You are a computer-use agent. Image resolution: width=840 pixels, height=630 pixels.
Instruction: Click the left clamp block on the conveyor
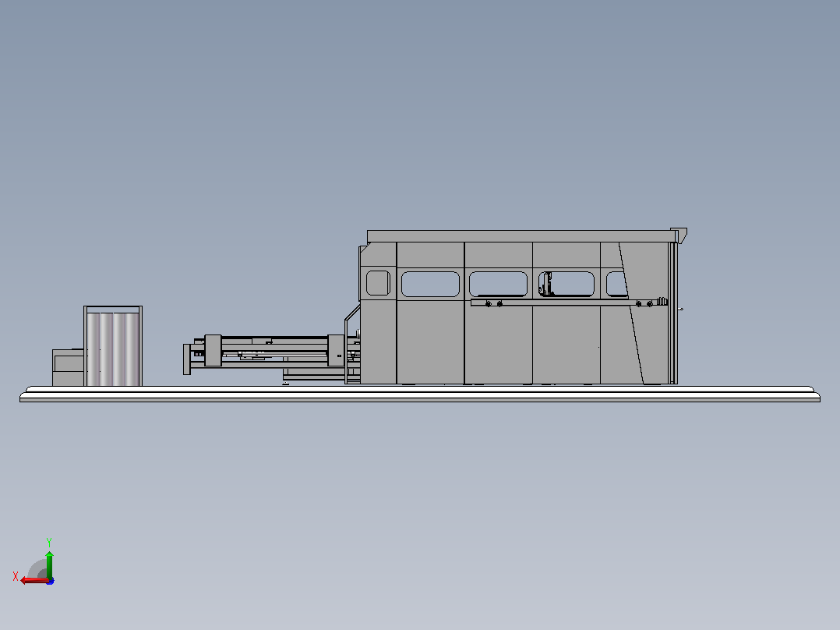(x=213, y=351)
